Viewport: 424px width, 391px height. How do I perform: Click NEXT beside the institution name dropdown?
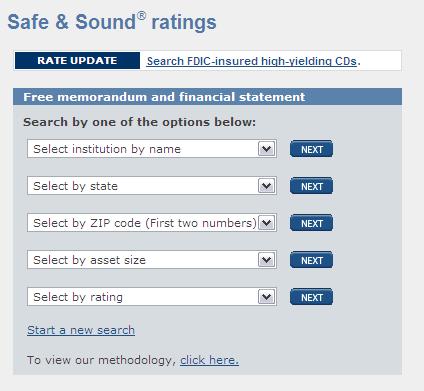point(311,149)
